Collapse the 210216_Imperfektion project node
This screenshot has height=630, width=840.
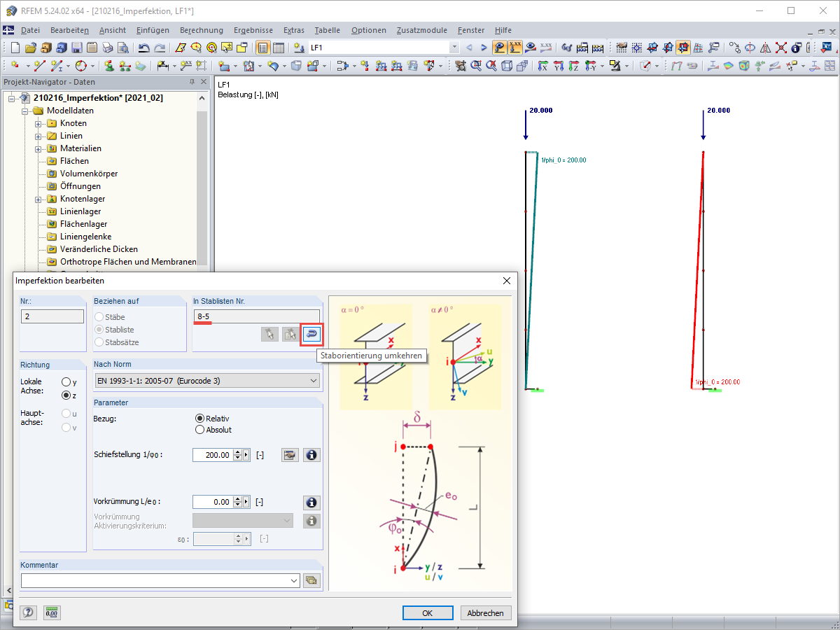click(12, 98)
